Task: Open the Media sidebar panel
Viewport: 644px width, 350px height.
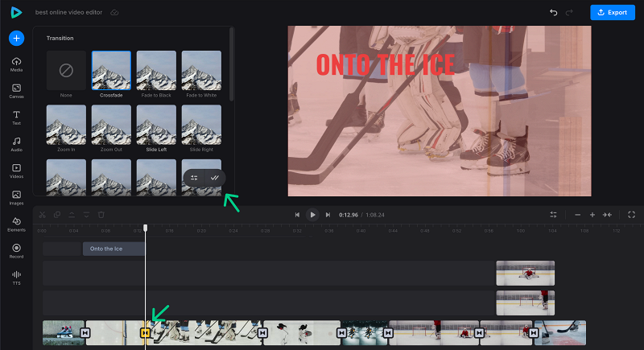Action: tap(16, 64)
